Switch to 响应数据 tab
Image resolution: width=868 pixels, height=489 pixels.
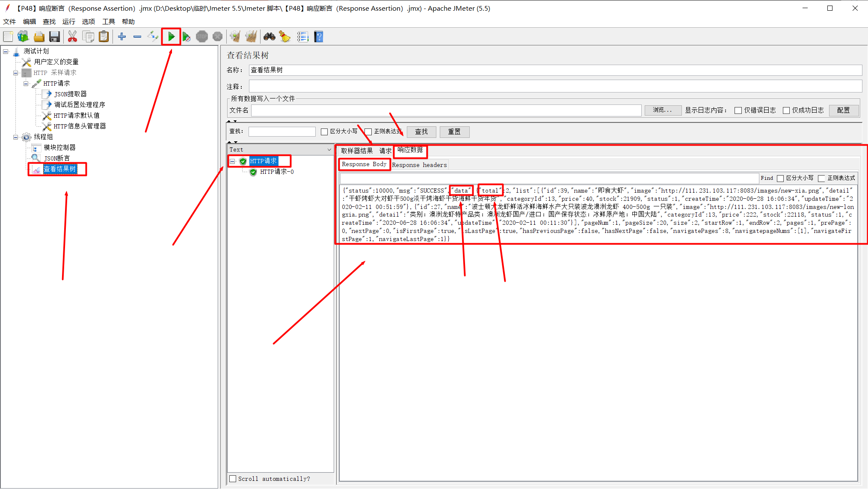coord(410,150)
